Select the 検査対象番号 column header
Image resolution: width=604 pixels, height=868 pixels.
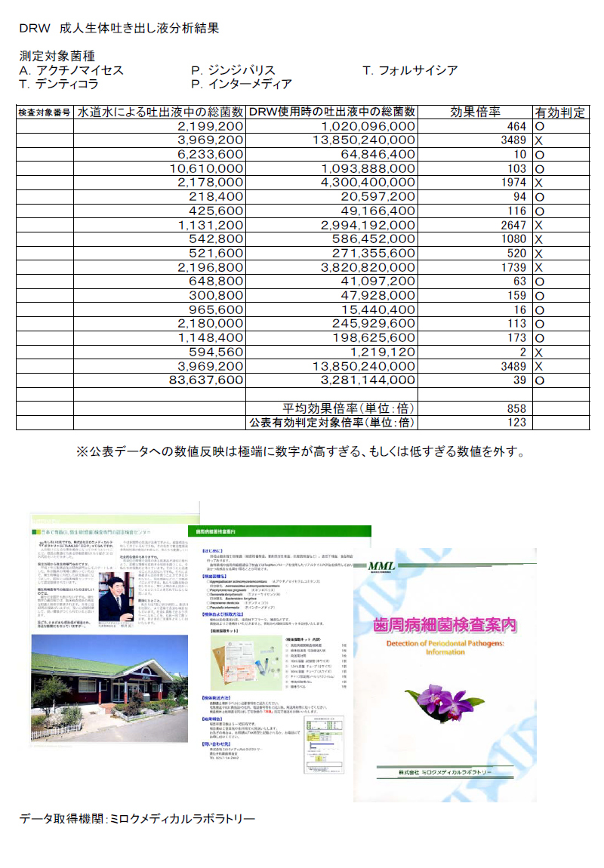[x=45, y=112]
